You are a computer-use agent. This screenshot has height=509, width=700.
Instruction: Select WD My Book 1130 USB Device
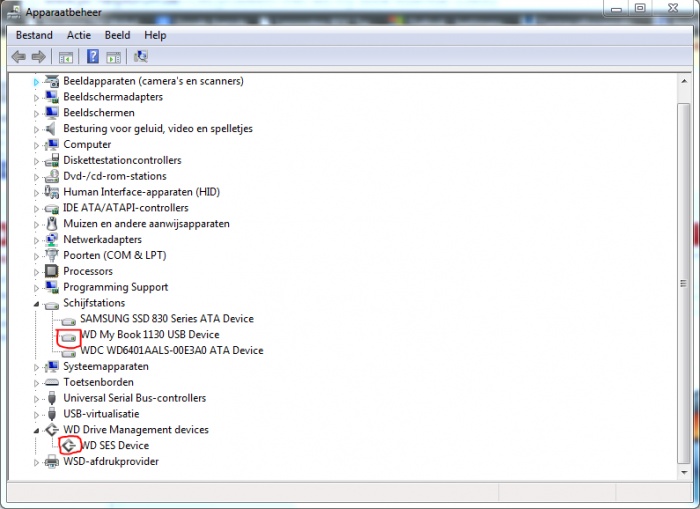point(150,334)
